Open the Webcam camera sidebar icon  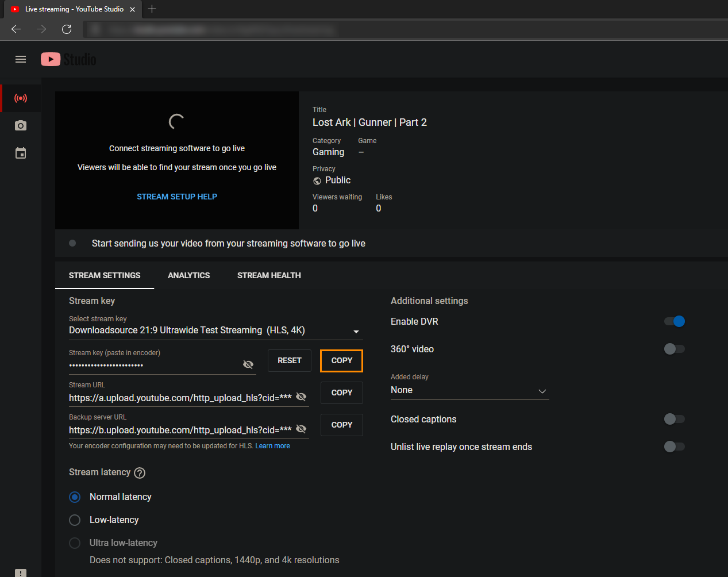pos(21,125)
